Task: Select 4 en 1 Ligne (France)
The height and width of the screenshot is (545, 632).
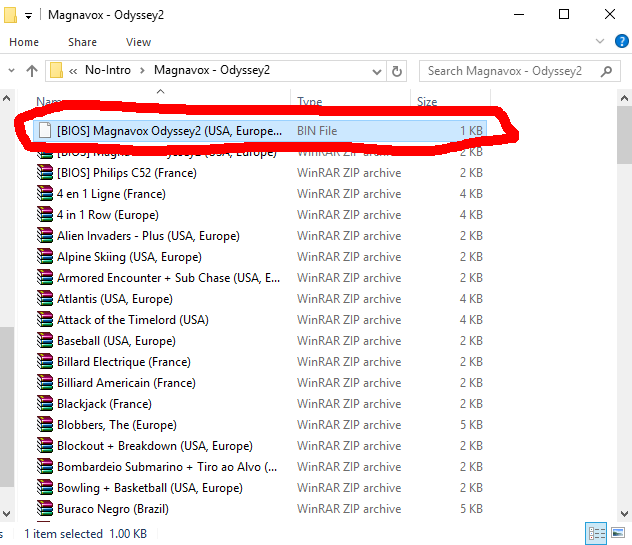Action: 260,194
